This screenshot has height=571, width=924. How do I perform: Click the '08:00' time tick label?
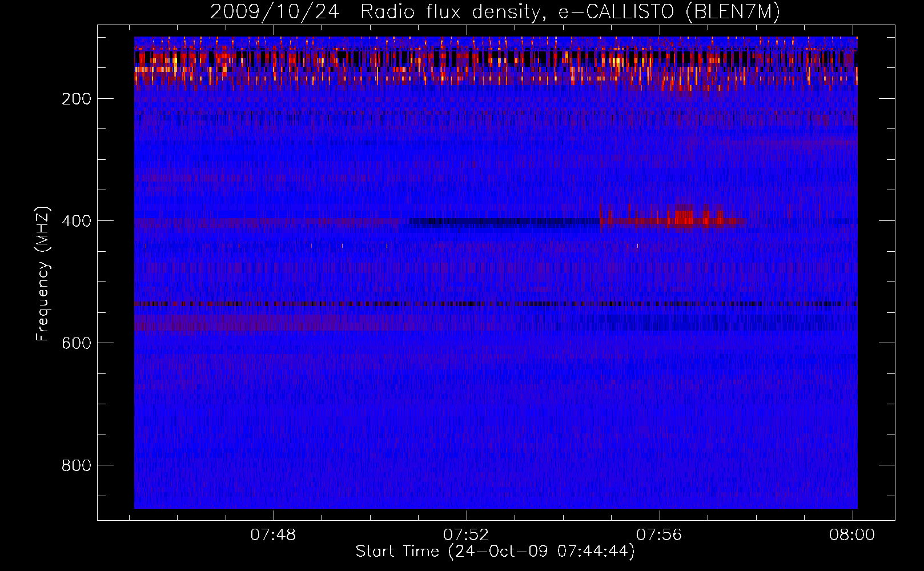[x=853, y=535]
